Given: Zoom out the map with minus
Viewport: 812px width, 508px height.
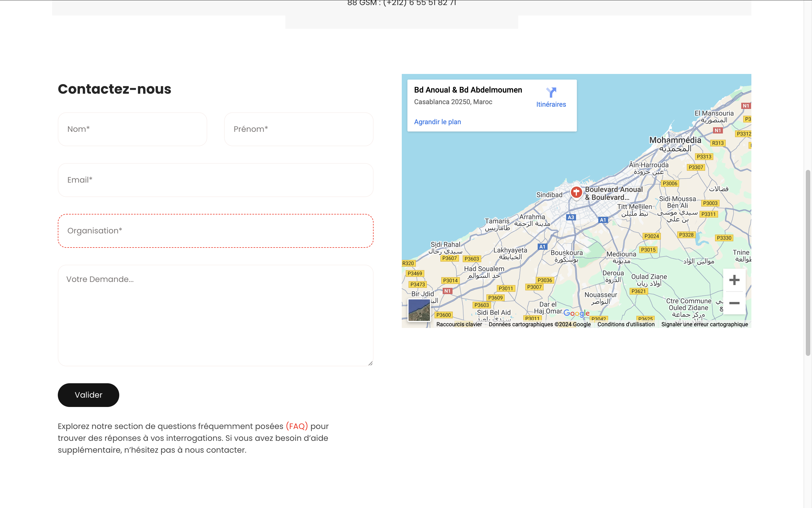Looking at the screenshot, I should tap(734, 303).
